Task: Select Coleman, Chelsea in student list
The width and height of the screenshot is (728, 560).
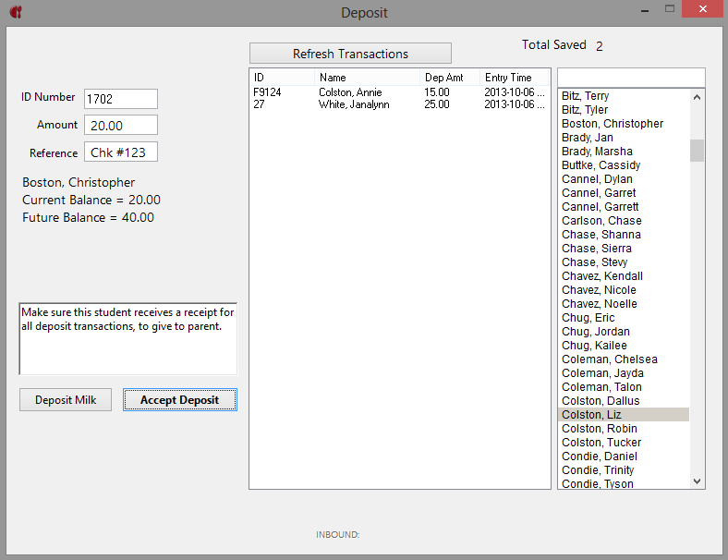Action: [x=623, y=359]
